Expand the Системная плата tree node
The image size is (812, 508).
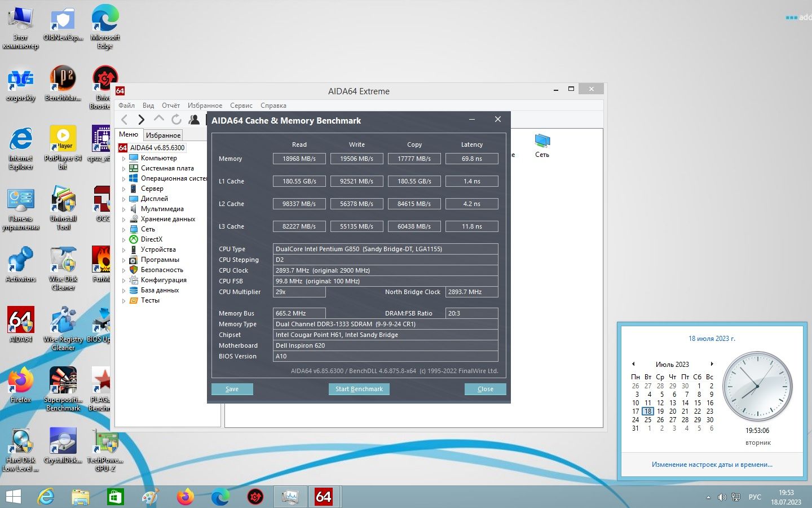click(123, 169)
